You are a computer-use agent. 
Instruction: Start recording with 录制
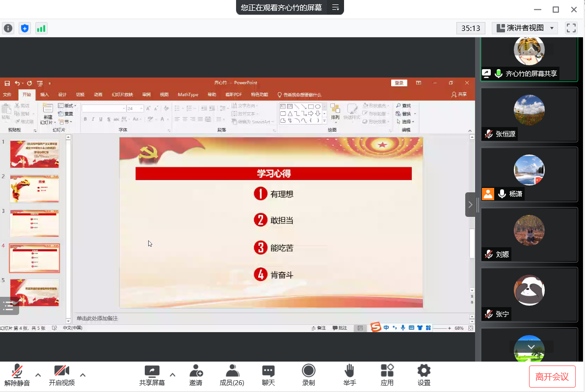[x=308, y=375]
